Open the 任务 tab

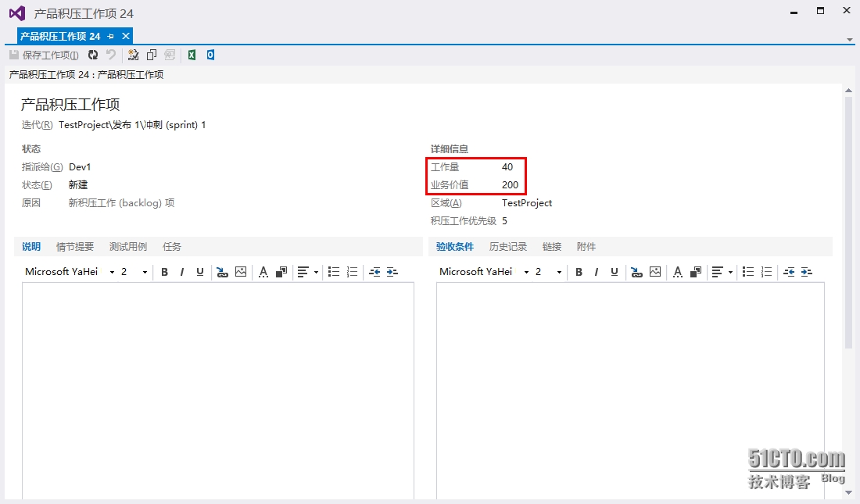click(x=172, y=247)
